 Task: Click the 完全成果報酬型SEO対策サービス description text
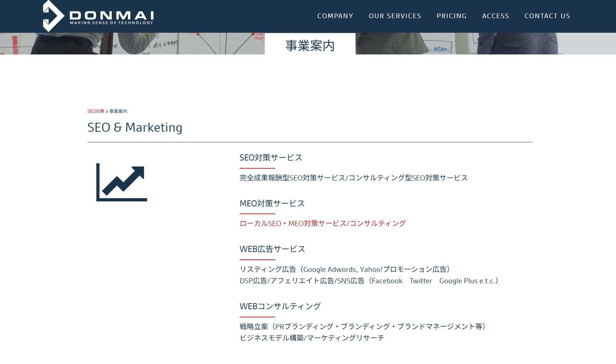pos(354,178)
